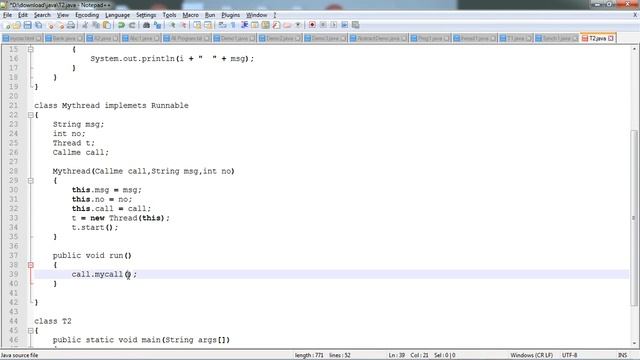
Task: Click the Paste toolbar icon
Action: click(x=107, y=25)
